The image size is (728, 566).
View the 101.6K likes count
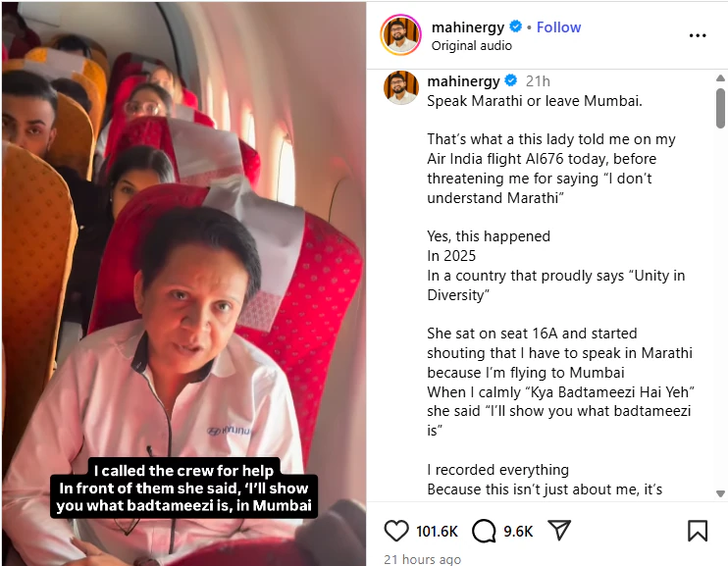(437, 532)
